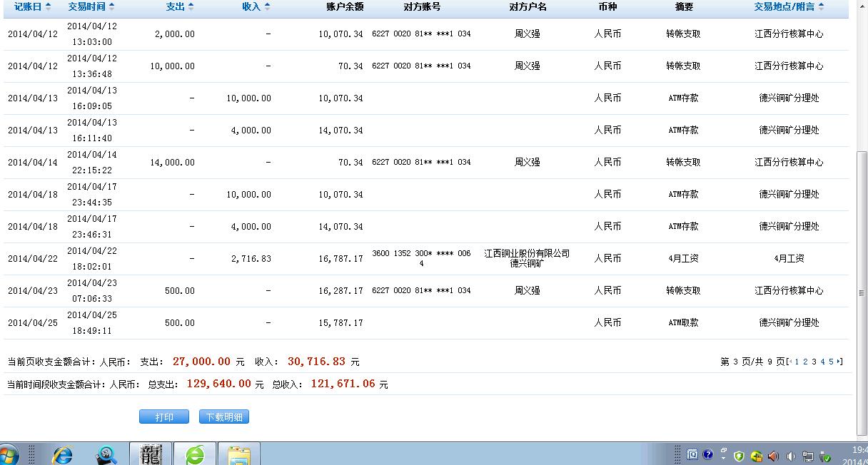Select balance 16,287.17 cell
This screenshot has height=465, width=868.
click(340, 291)
